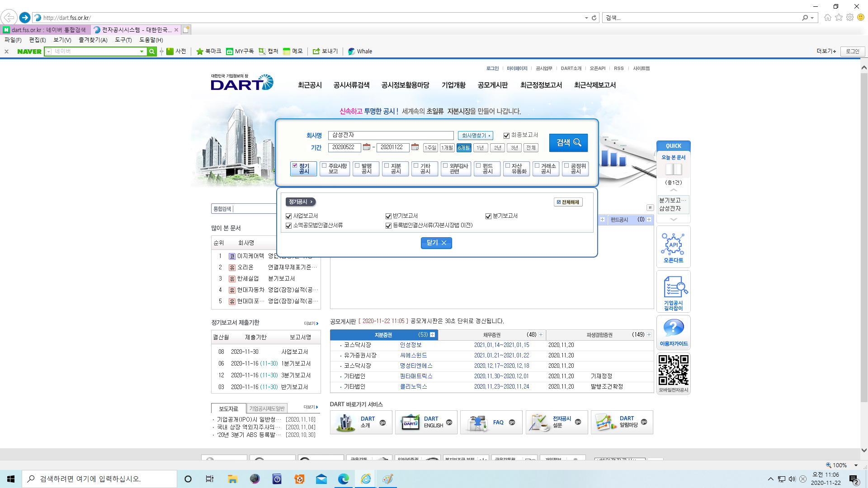Viewport: 868px width, 488px height.
Task: Toggle the 사업보고서 checkbox
Action: tap(288, 216)
